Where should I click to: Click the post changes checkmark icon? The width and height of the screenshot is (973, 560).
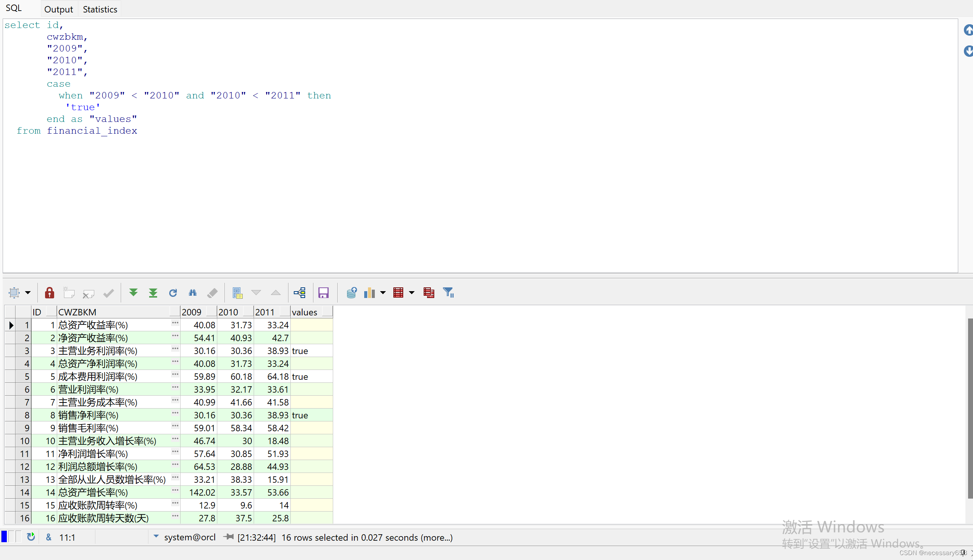(108, 293)
